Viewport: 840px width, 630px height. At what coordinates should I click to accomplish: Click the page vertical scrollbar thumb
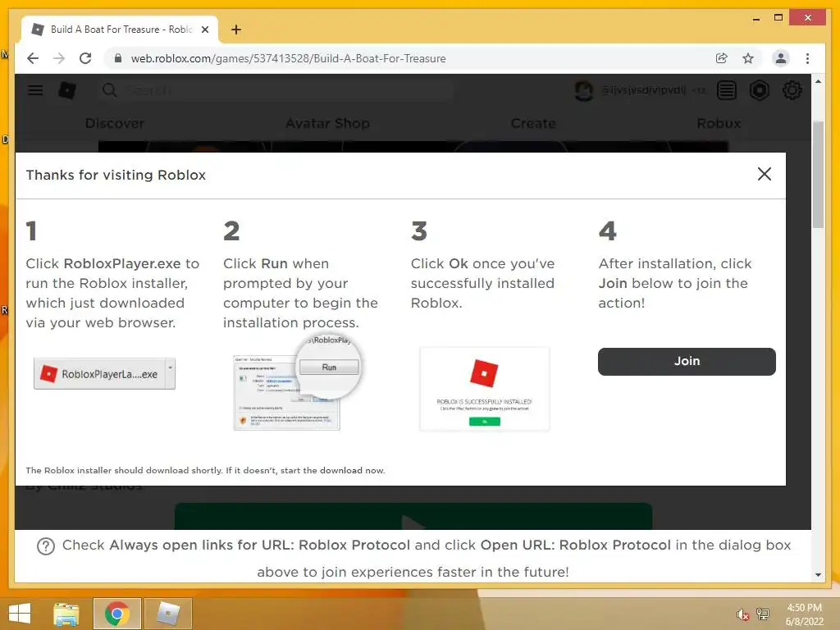coord(818,174)
